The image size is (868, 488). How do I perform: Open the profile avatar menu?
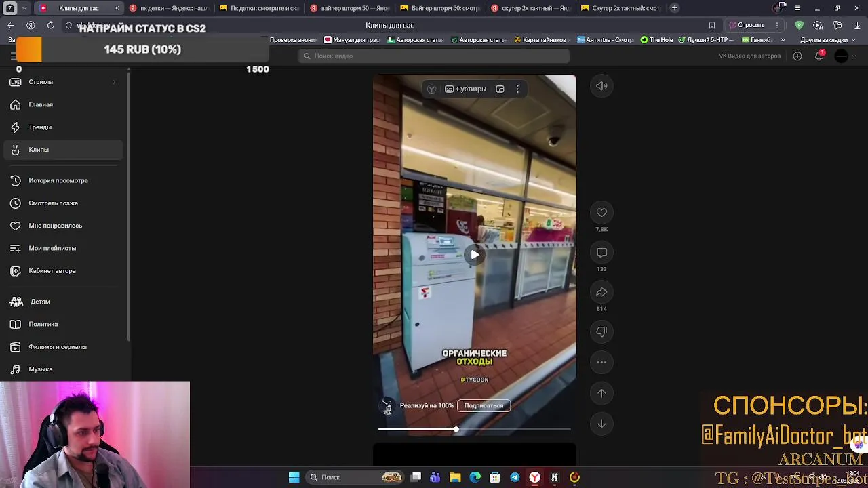[x=842, y=56]
